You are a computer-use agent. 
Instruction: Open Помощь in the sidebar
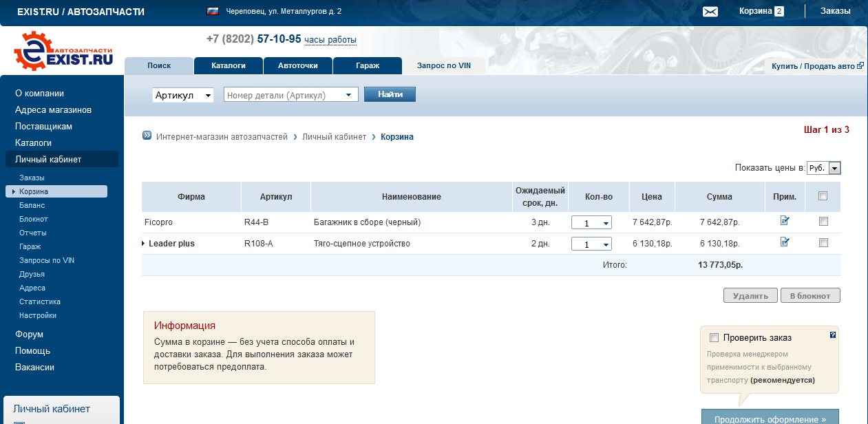pyautogui.click(x=32, y=351)
